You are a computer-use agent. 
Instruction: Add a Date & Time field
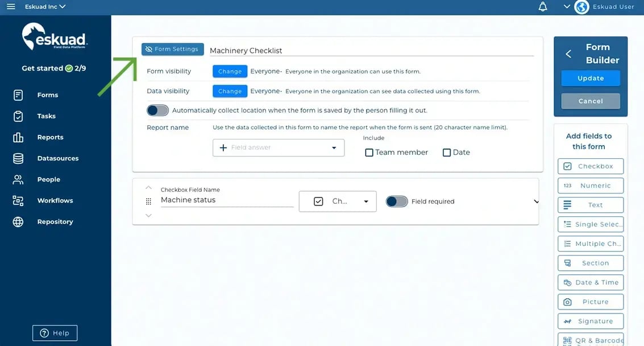tap(591, 282)
